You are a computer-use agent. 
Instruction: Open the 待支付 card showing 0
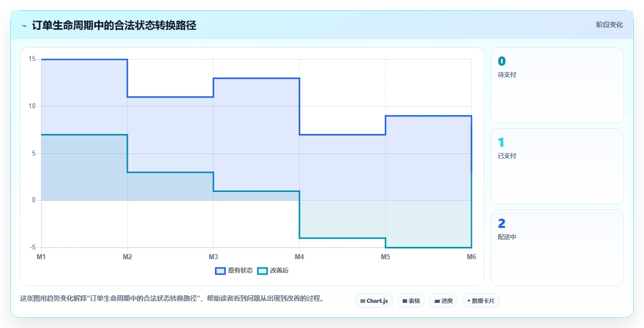click(x=557, y=85)
